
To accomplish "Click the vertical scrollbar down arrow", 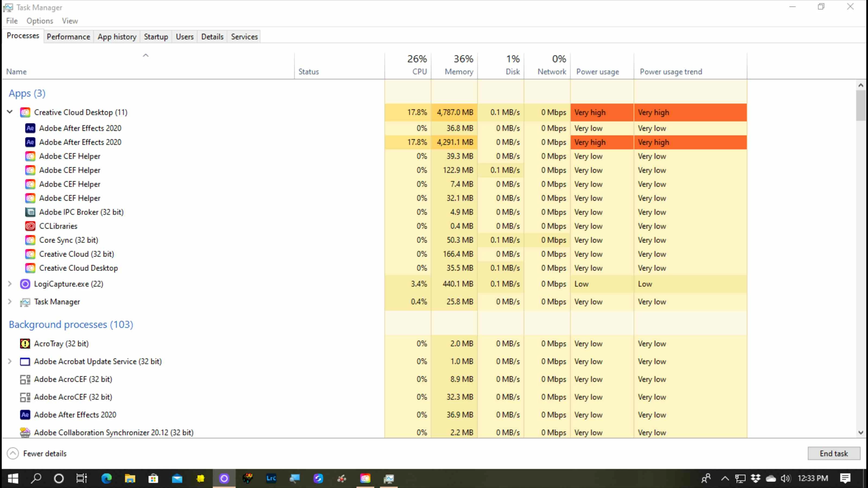I will click(861, 432).
